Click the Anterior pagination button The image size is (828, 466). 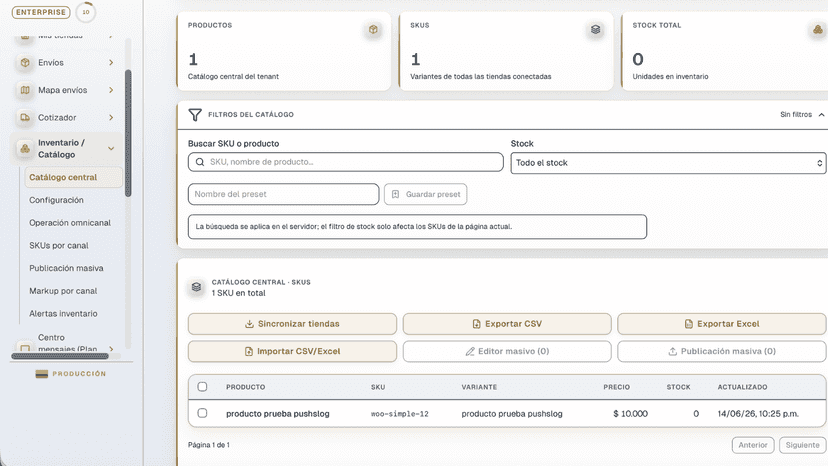click(x=753, y=445)
